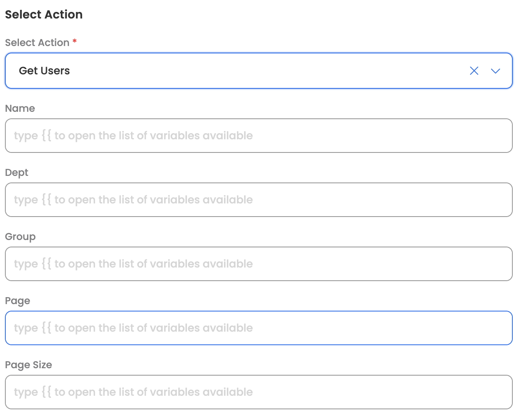Click the Dept field label
521x420 pixels.
[17, 173]
